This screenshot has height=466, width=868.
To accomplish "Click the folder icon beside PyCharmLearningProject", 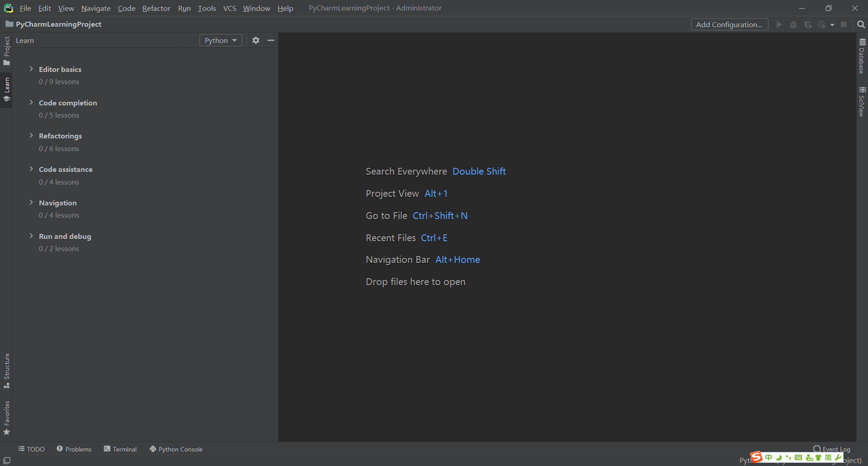I will click(x=9, y=24).
